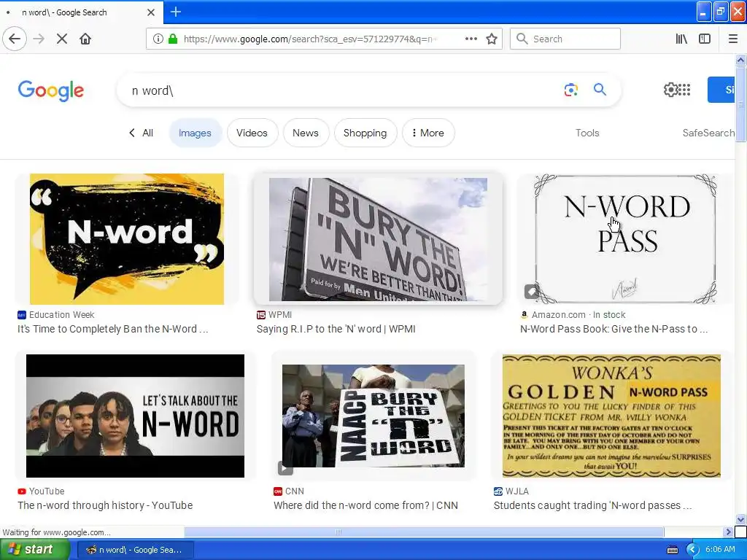Open Google quick settings gear icon
The image size is (747, 560).
click(670, 90)
